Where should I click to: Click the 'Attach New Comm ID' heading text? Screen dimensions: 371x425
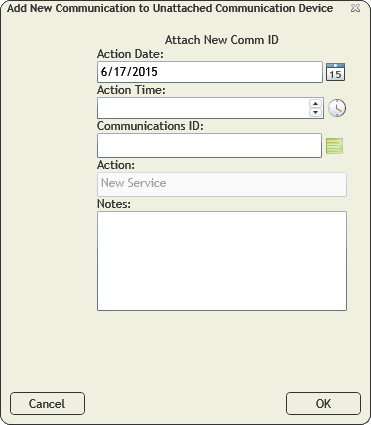point(222,40)
